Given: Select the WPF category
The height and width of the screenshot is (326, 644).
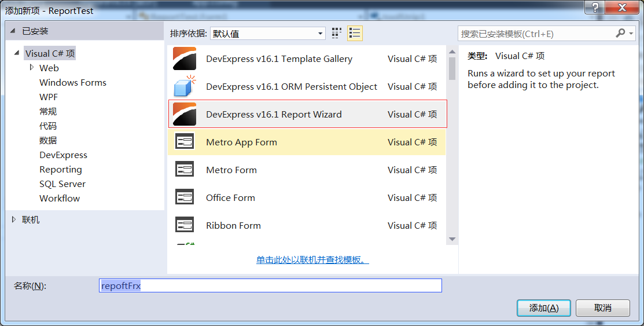Looking at the screenshot, I should pyautogui.click(x=49, y=97).
